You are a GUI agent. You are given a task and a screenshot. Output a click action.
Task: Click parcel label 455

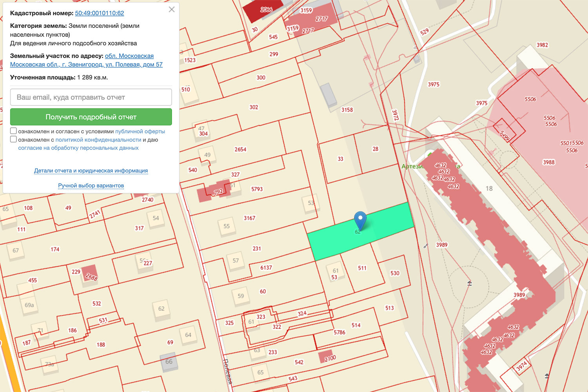33,280
